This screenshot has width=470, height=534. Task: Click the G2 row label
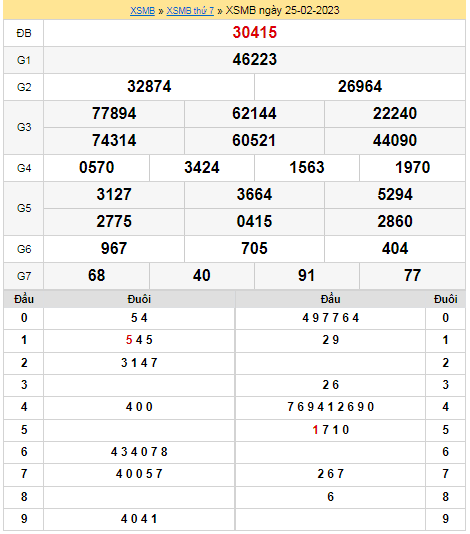(x=24, y=87)
